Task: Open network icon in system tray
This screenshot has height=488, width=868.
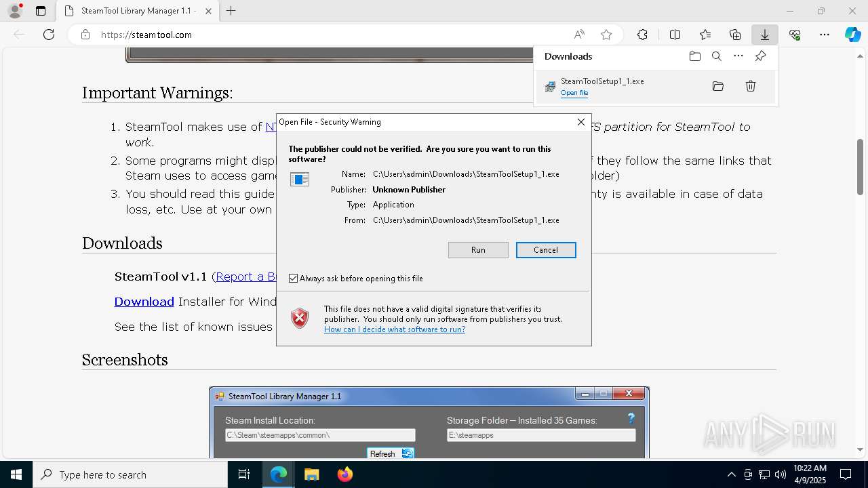Action: (764, 474)
